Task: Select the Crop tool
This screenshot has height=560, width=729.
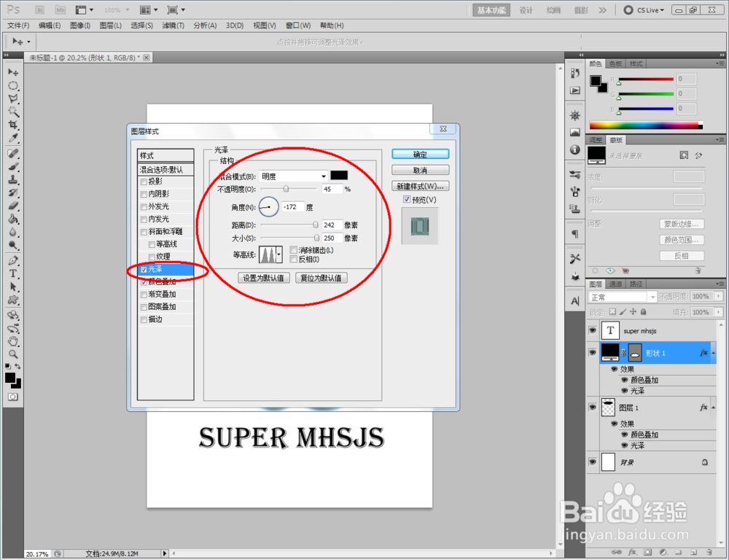Action: pyautogui.click(x=13, y=125)
